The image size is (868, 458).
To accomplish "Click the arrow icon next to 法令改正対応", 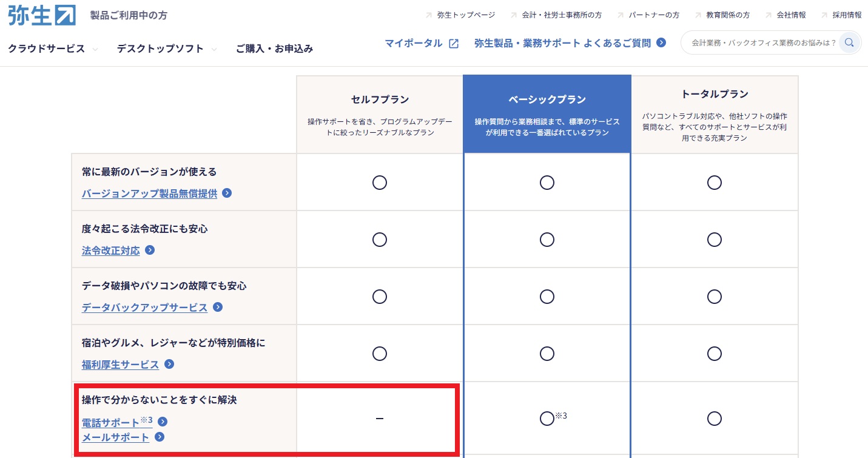I will click(x=150, y=250).
